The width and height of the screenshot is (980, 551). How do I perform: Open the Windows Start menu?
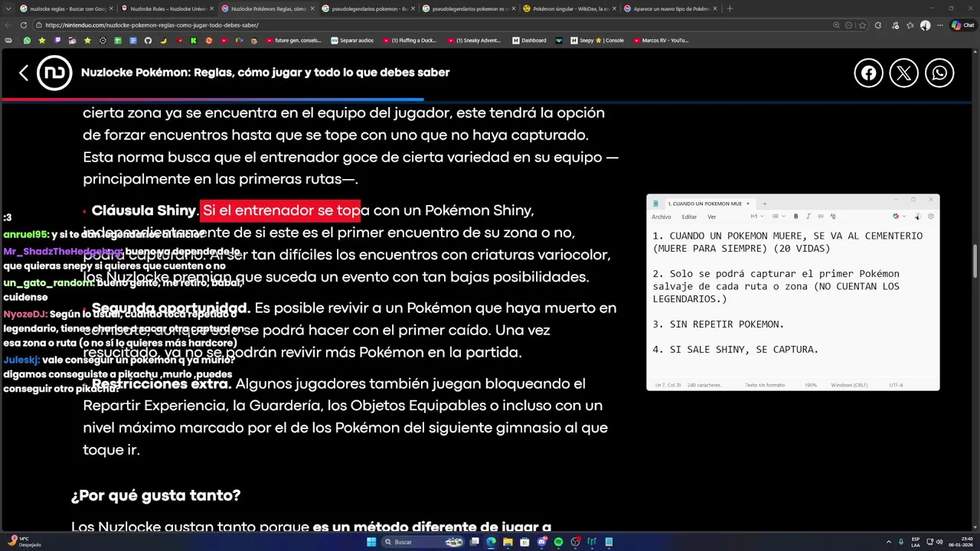(x=371, y=542)
